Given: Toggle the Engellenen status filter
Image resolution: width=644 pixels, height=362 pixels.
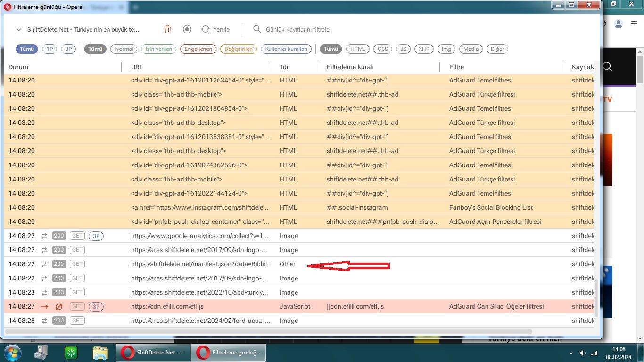Looking at the screenshot, I should pos(198,49).
